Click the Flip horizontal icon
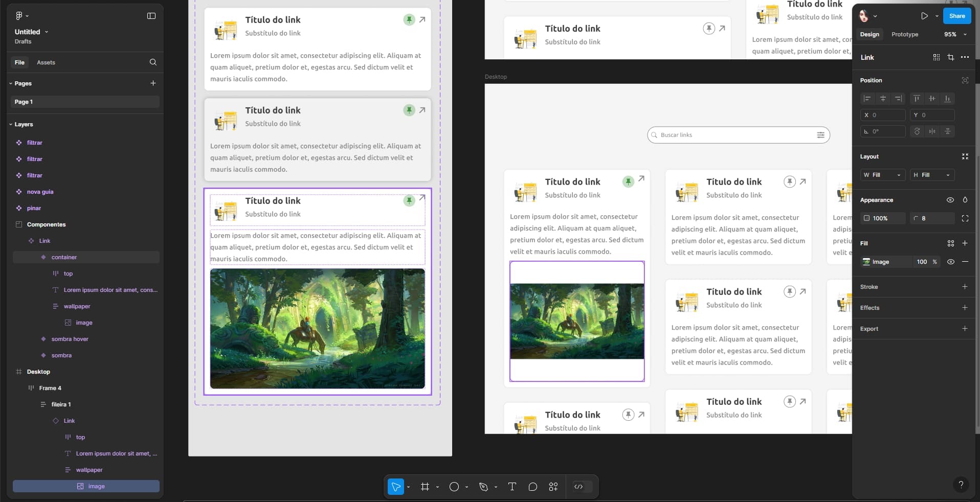980x502 pixels. pos(932,131)
